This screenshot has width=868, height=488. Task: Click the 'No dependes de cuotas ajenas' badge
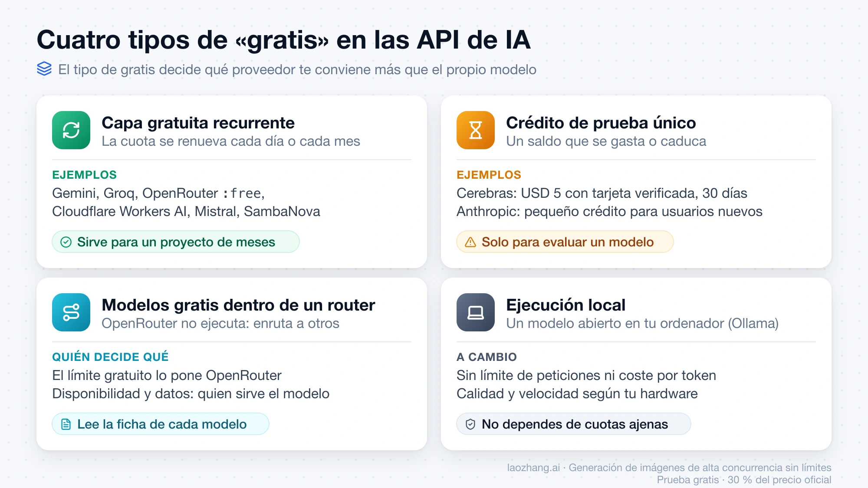pos(574,424)
